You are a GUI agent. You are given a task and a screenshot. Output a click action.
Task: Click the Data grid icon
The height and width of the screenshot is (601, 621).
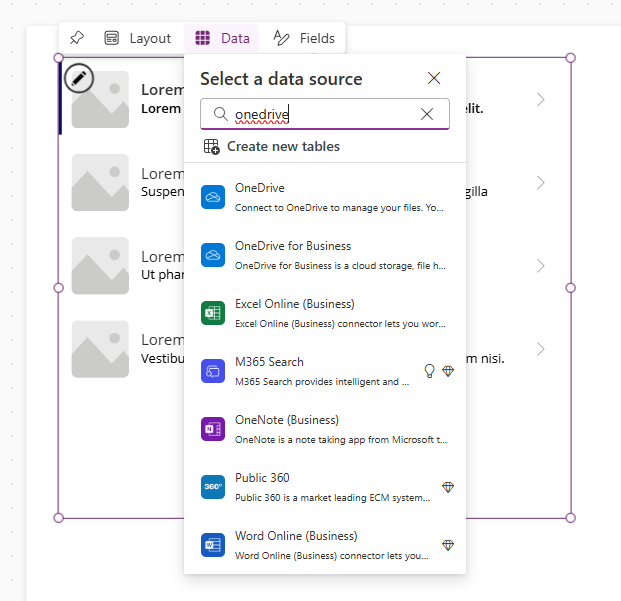pos(202,38)
